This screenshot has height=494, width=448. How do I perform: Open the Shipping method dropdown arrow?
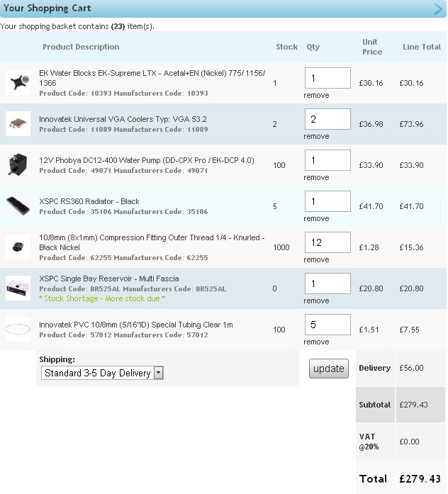[159, 373]
